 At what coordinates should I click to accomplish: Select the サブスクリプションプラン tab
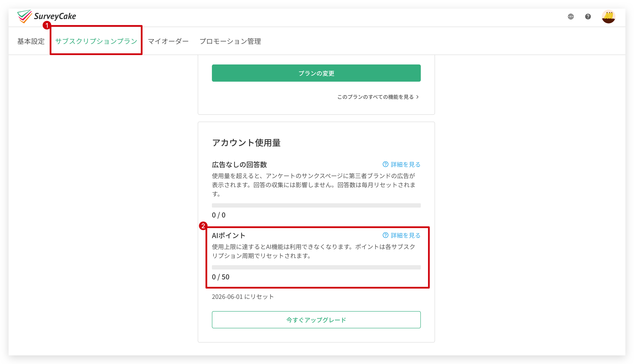96,41
